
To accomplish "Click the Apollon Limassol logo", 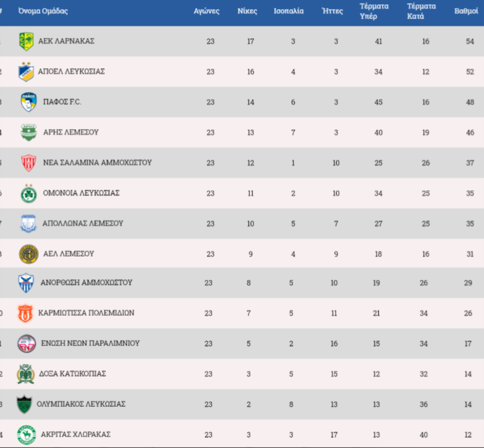I will point(29,223).
